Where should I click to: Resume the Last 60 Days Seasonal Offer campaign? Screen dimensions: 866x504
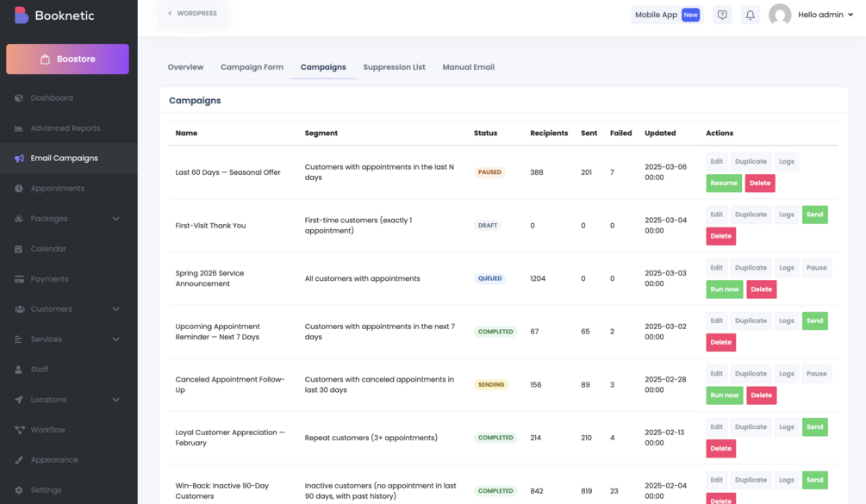[x=724, y=184]
